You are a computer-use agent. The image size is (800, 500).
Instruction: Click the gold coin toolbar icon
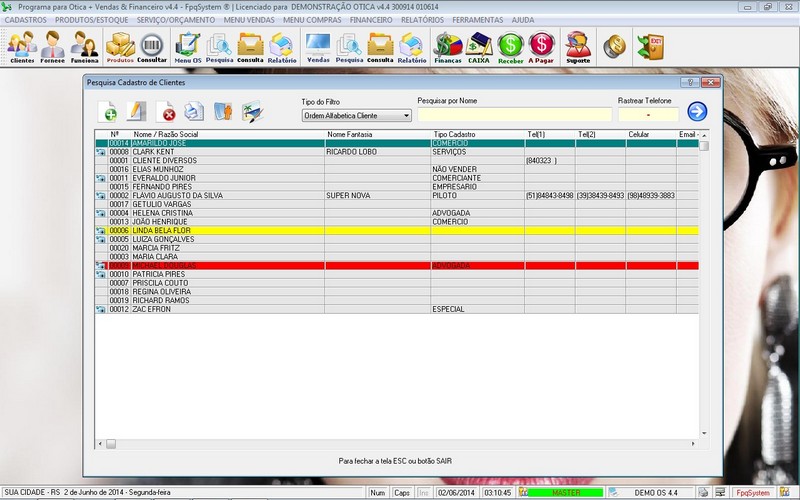click(x=614, y=46)
